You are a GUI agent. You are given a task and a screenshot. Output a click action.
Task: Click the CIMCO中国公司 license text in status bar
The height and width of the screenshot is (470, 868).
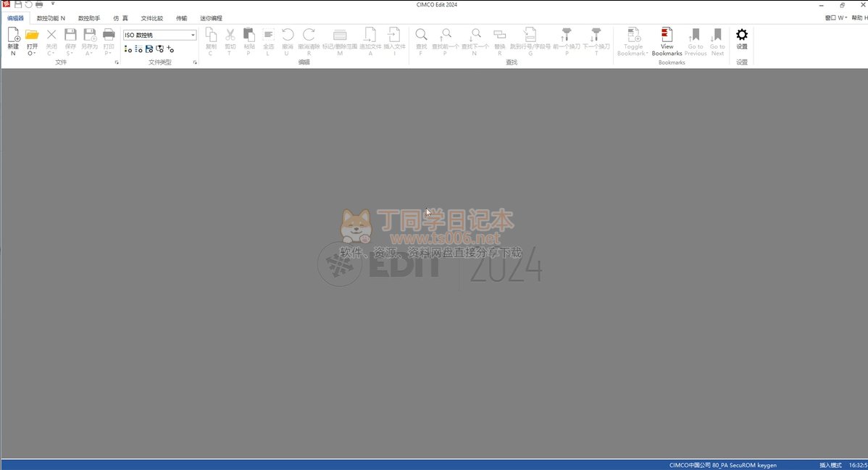722,465
